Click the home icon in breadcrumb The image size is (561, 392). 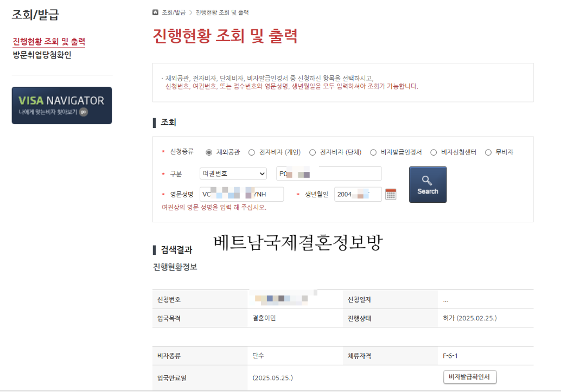[155, 12]
